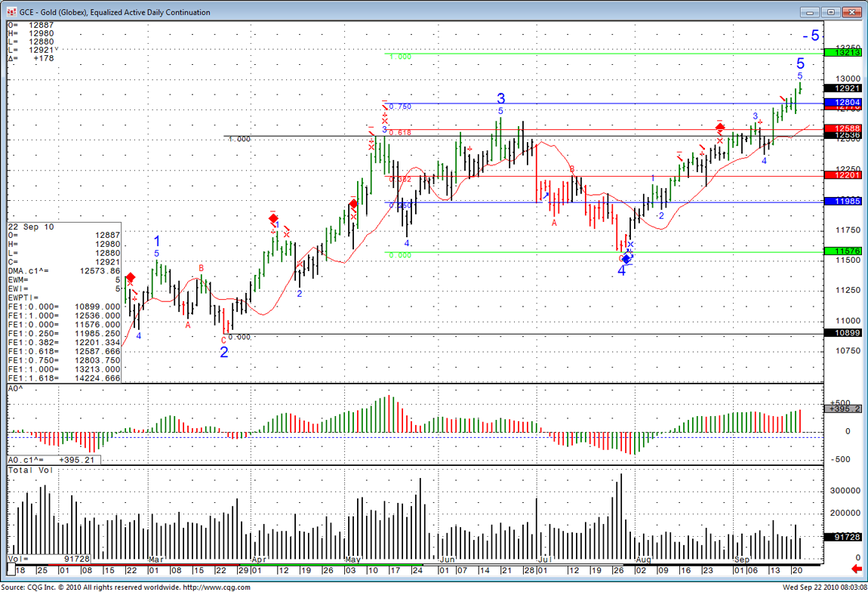Screen dimensions: 868x592
Task: Click the current price 12921 axis label
Action: (842, 89)
